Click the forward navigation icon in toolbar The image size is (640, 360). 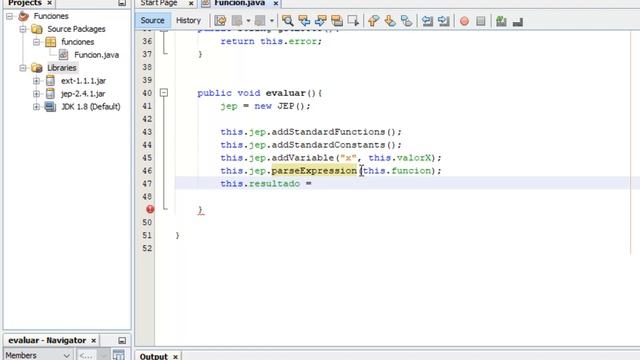pos(260,20)
